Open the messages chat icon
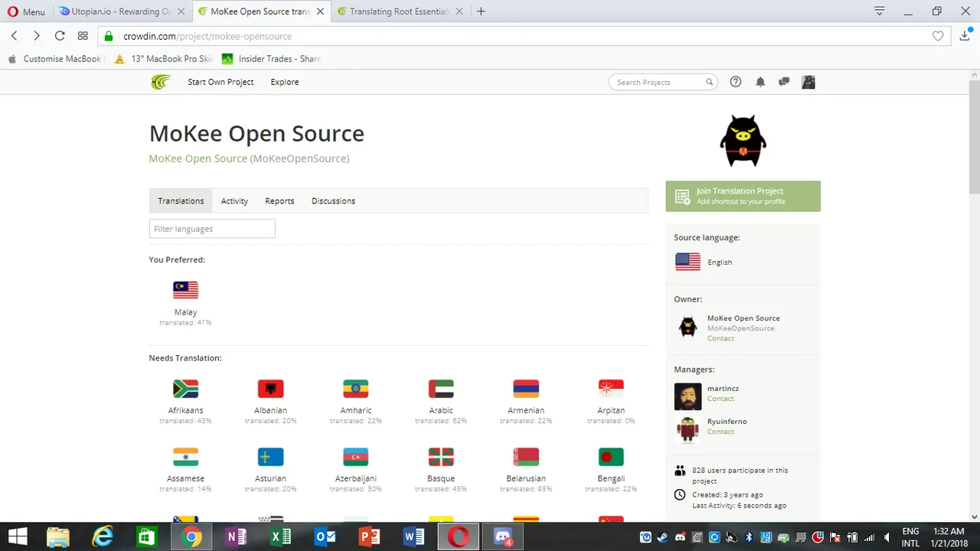The height and width of the screenshot is (551, 980). point(784,82)
